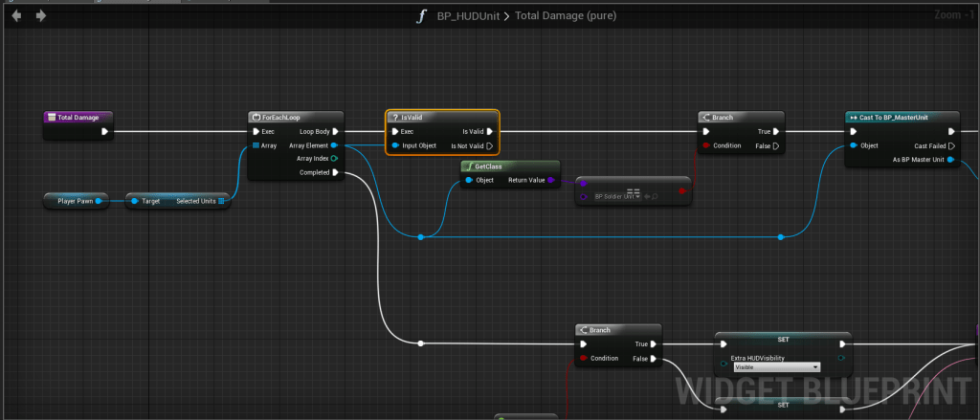This screenshot has width=980, height=420.
Task: Click the ForEachLoop Completed exec pin
Action: [x=335, y=172]
